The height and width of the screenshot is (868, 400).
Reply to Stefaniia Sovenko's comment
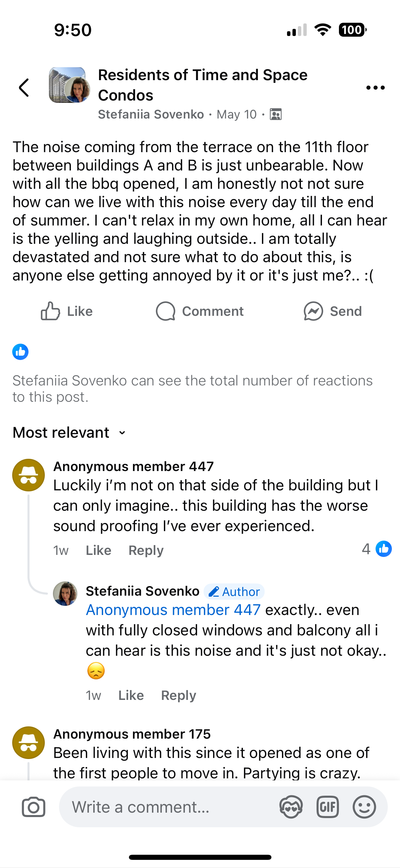(178, 695)
